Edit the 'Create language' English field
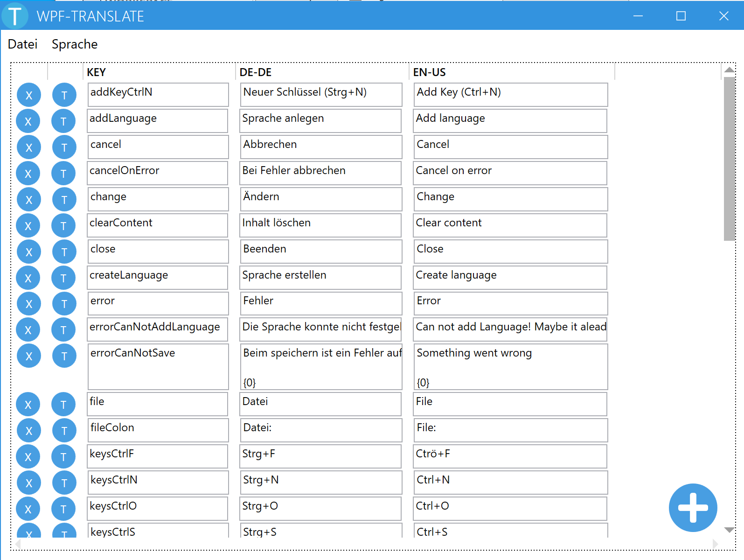The image size is (744, 560). pos(510,278)
